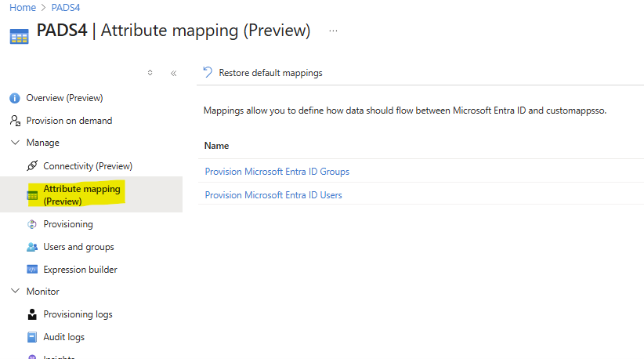Screen dimensions: 644x359
Task: Go to Home breadcrumb
Action: [x=23, y=7]
